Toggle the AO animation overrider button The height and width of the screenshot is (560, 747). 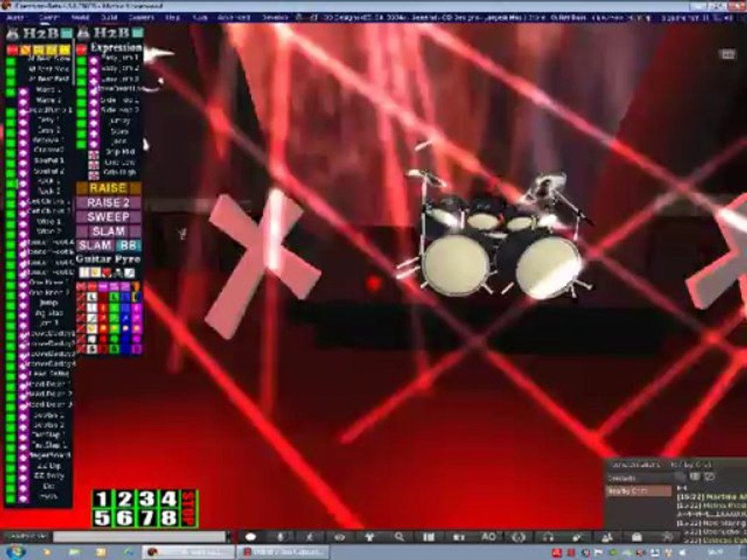[x=489, y=537]
